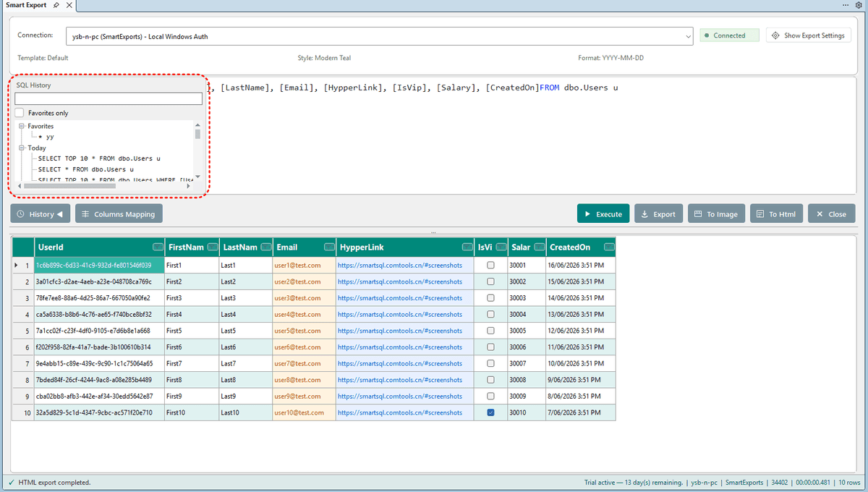Click history horizontal scroll right arrow

coord(189,186)
